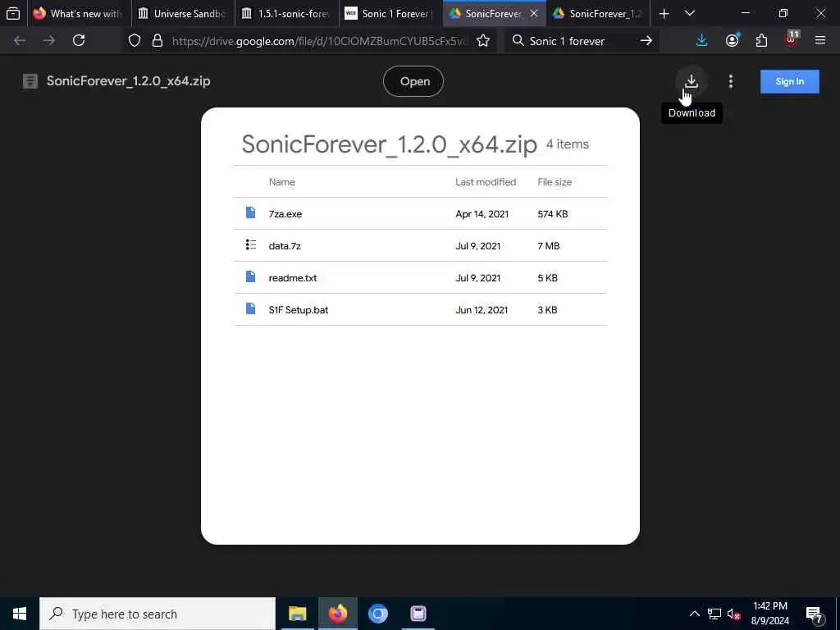Show hidden system tray icons
Screen dimensions: 840x630
pos(694,614)
